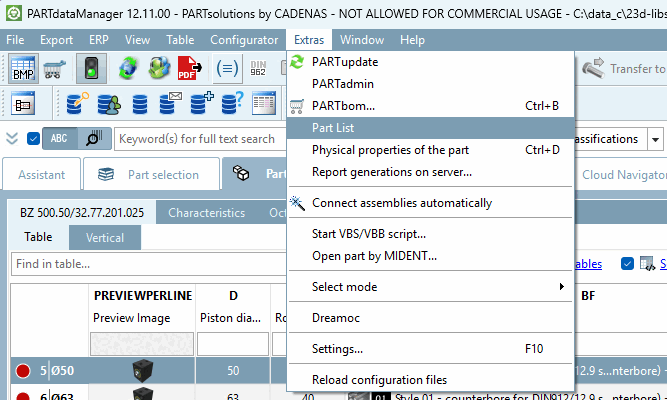Click the database with user icon

tap(109, 103)
